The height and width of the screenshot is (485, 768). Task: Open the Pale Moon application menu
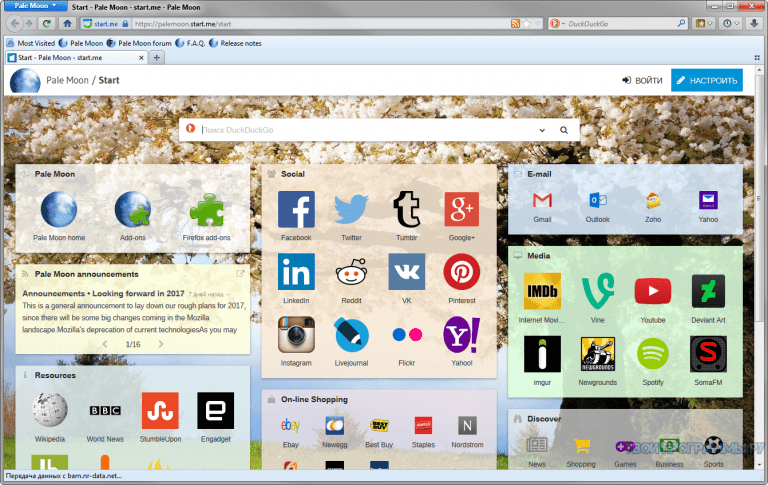[34, 6]
